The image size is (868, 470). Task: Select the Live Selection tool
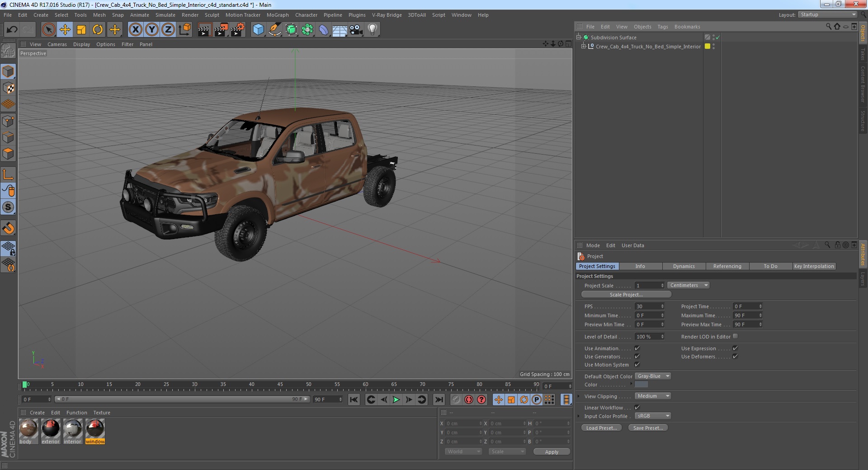pyautogui.click(x=48, y=30)
